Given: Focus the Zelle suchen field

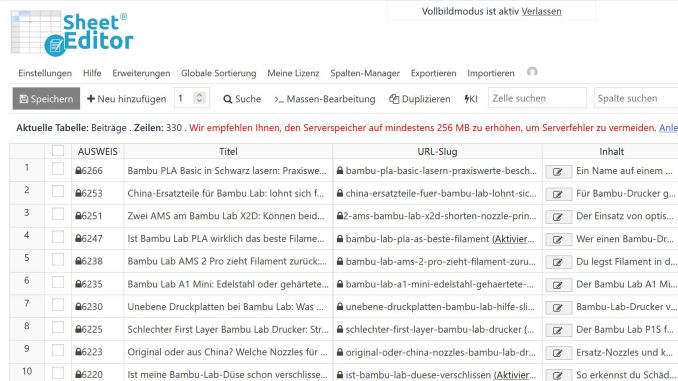Looking at the screenshot, I should click(537, 98).
